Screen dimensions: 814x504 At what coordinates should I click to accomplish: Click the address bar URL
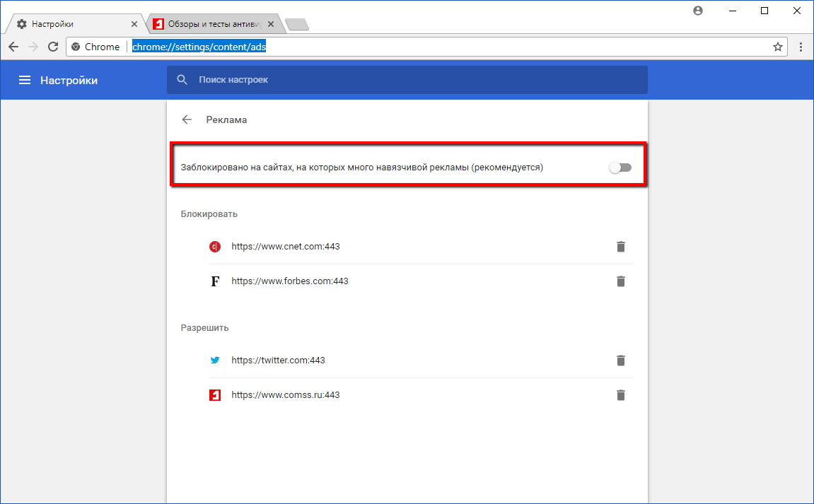pyautogui.click(x=199, y=47)
